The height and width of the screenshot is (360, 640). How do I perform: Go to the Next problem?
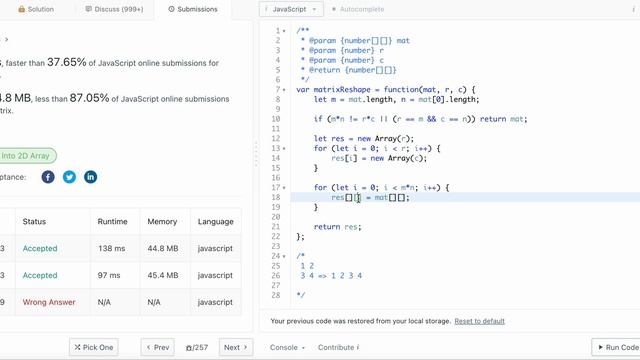tap(236, 347)
